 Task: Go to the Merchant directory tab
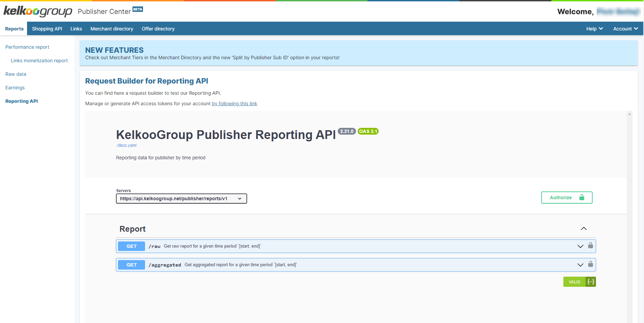point(112,29)
